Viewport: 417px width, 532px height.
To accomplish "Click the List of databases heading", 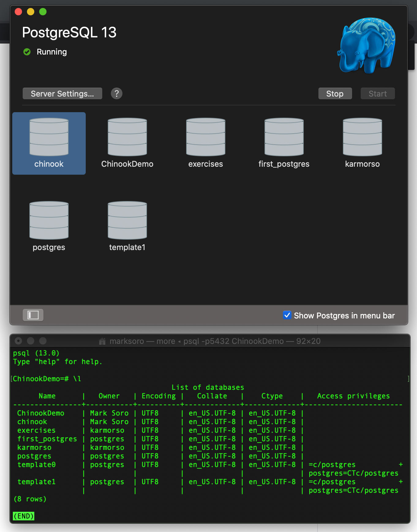I will click(208, 387).
